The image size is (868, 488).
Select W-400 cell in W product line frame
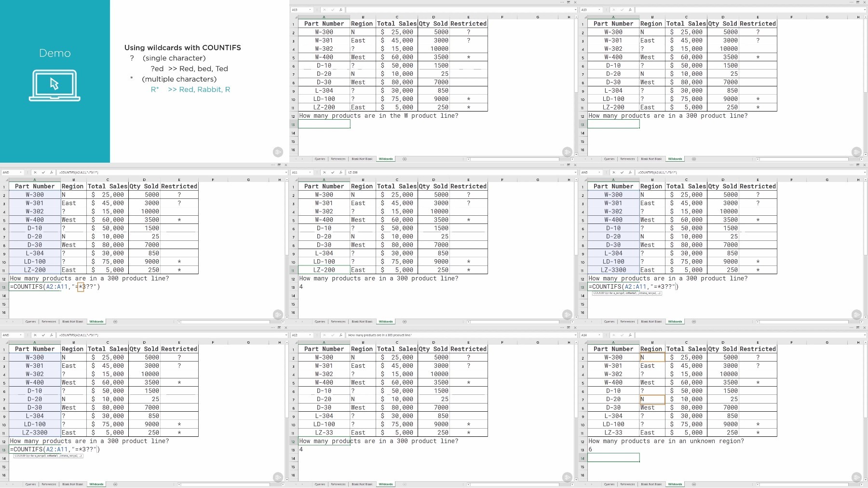coord(324,57)
